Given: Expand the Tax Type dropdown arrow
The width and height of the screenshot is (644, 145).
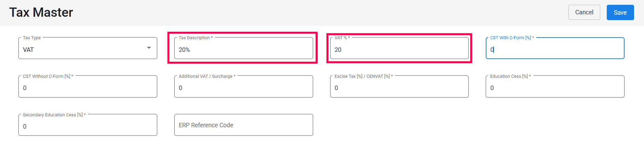Looking at the screenshot, I should [149, 48].
